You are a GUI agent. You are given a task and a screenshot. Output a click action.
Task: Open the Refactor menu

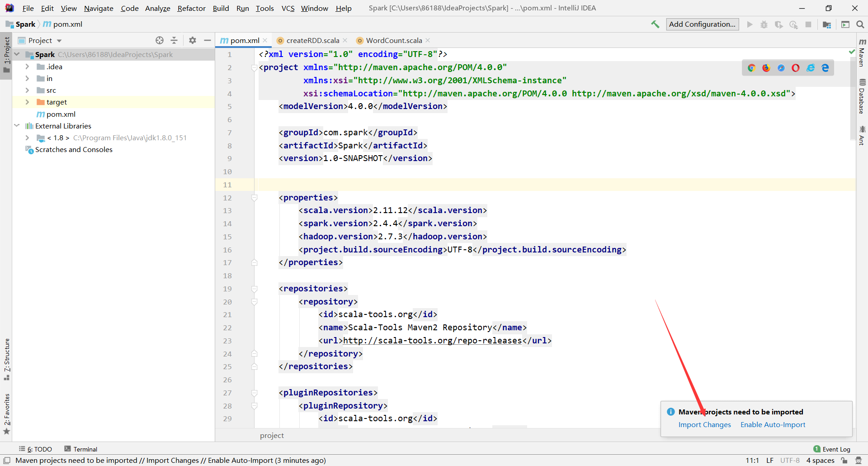[x=191, y=8]
